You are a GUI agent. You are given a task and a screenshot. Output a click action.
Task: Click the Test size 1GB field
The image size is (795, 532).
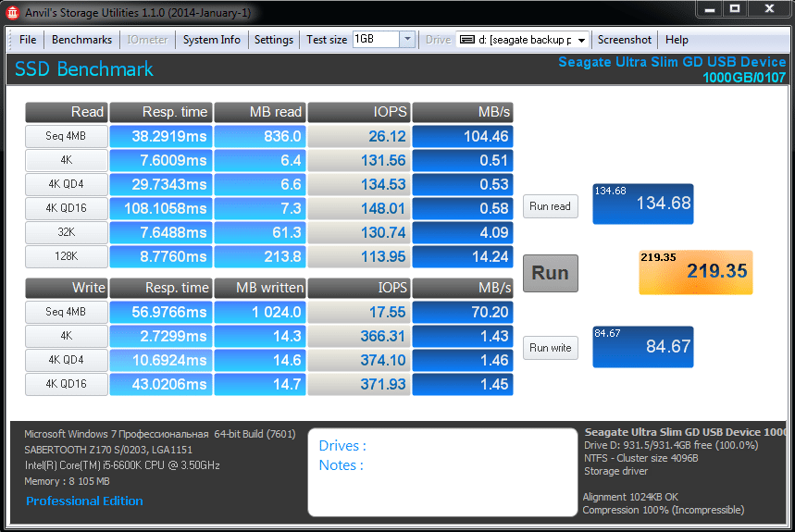376,39
